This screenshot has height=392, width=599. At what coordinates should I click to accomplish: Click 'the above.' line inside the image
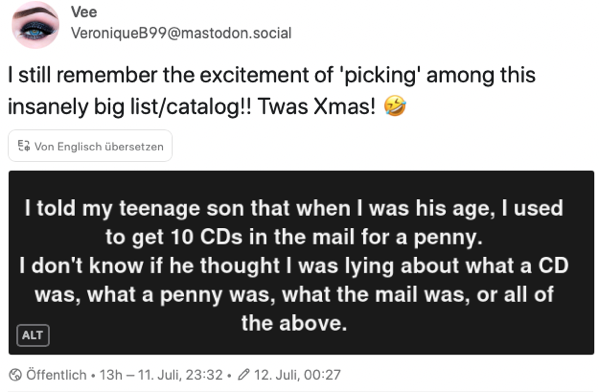point(294,323)
